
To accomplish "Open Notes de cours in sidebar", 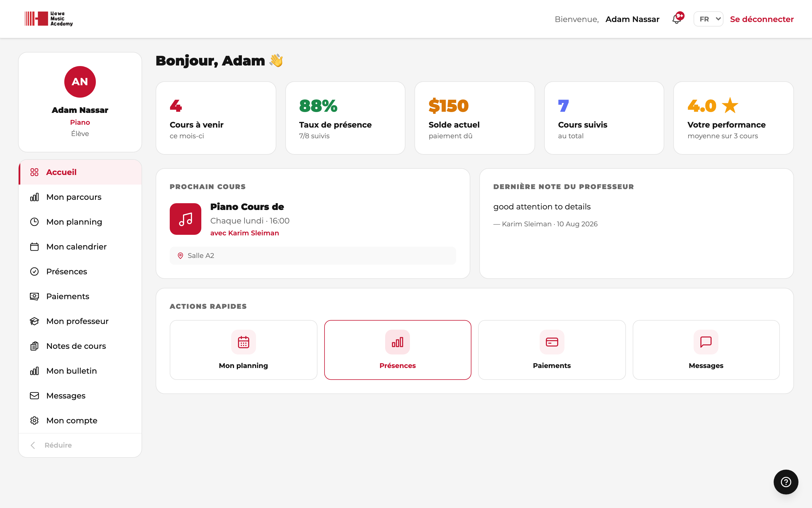I will (80, 346).
